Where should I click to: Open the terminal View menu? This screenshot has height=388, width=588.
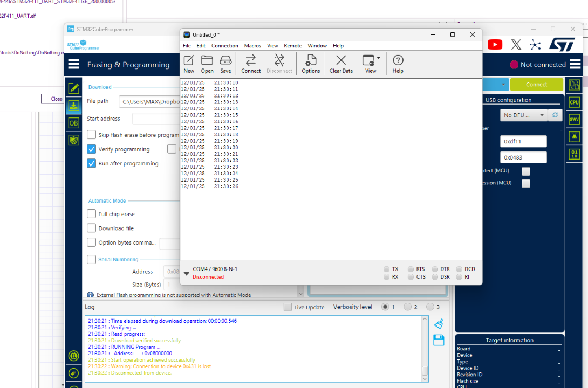click(x=272, y=46)
